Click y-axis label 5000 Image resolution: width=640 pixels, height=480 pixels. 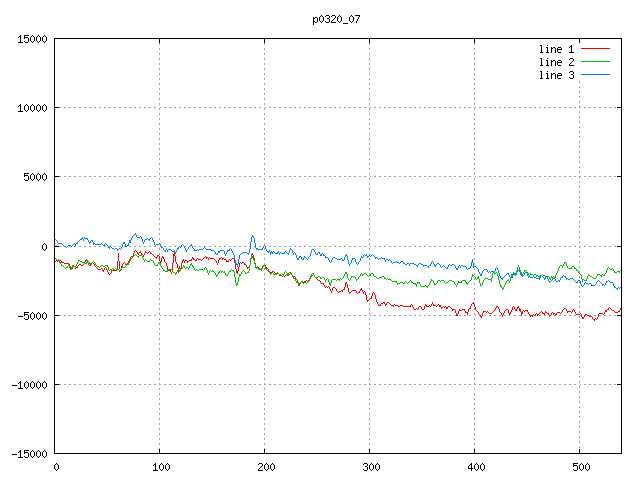click(x=35, y=177)
